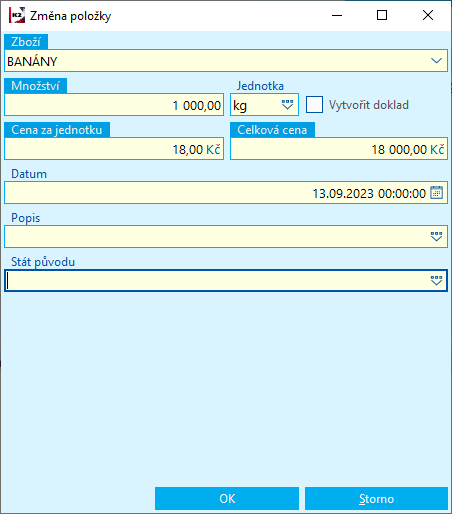The image size is (452, 514).
Task: Confirm changes with the OK button
Action: tap(227, 499)
